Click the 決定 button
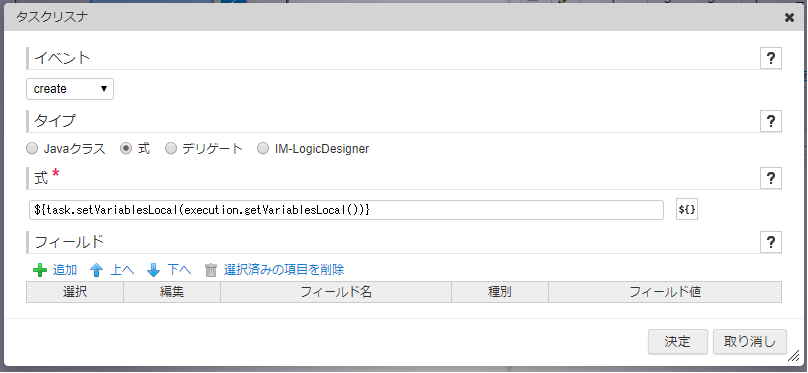 pyautogui.click(x=678, y=342)
